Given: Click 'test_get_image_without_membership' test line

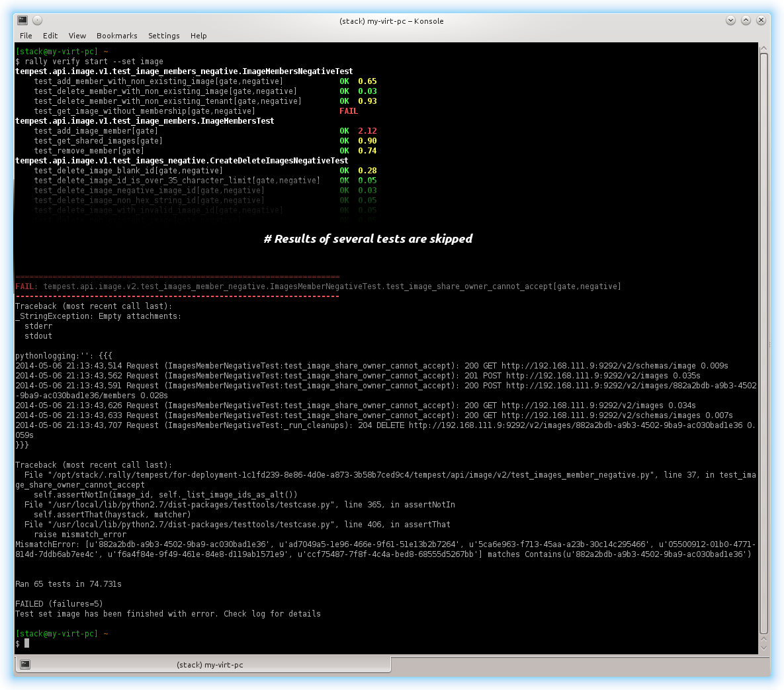Looking at the screenshot, I should coord(144,111).
